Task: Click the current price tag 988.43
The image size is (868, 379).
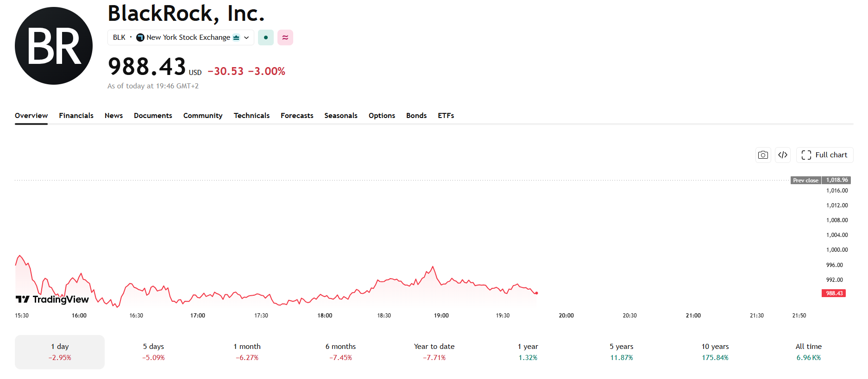Action: 834,293
